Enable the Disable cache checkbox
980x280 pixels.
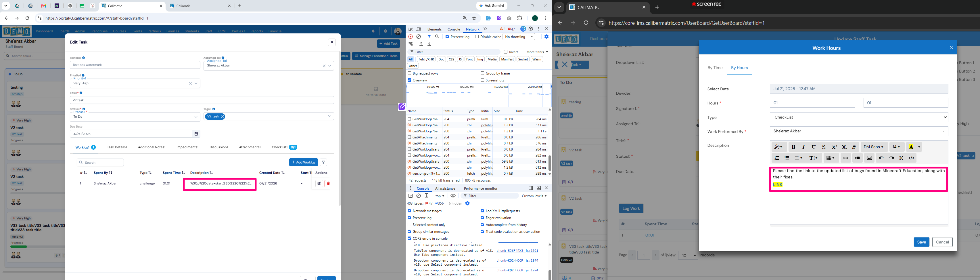coord(477,37)
